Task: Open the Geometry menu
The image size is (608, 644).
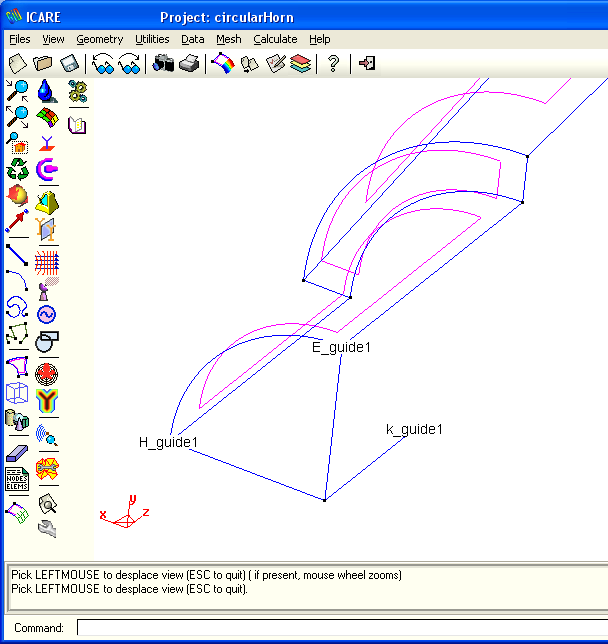Action: click(100, 39)
